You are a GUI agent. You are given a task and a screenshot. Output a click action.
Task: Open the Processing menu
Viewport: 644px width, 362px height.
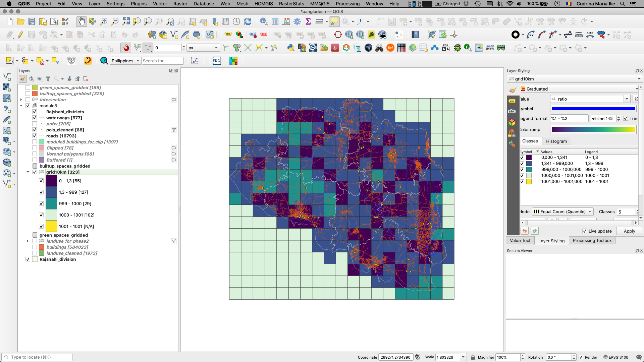(x=347, y=4)
